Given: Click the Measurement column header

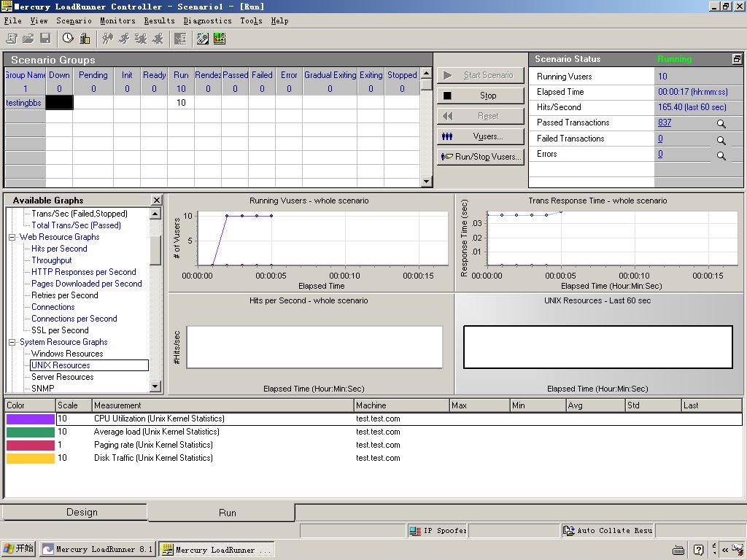Looking at the screenshot, I should coord(223,405).
